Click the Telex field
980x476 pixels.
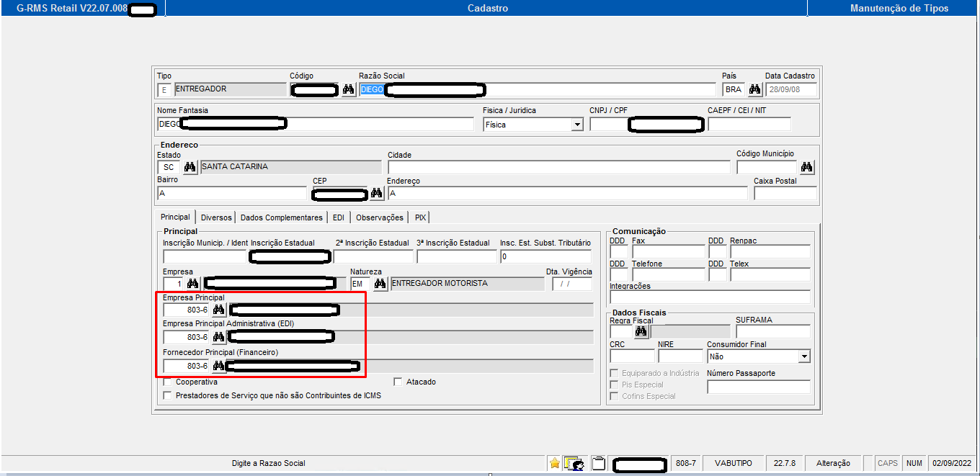[770, 275]
